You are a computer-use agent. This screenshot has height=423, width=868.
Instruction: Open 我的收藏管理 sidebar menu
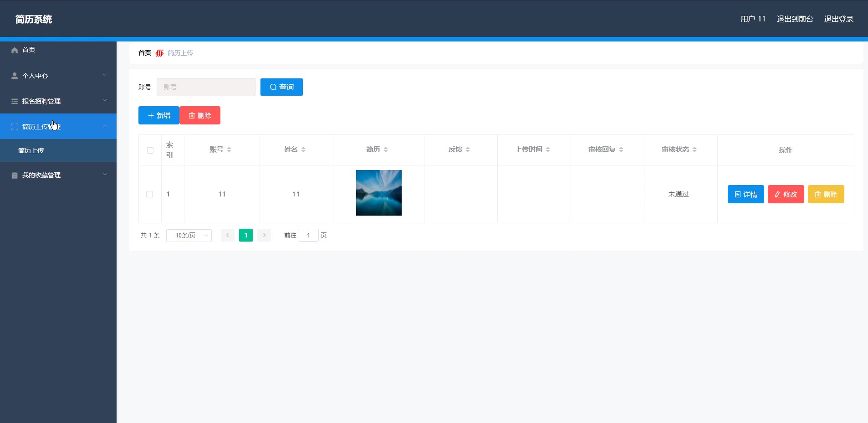58,175
